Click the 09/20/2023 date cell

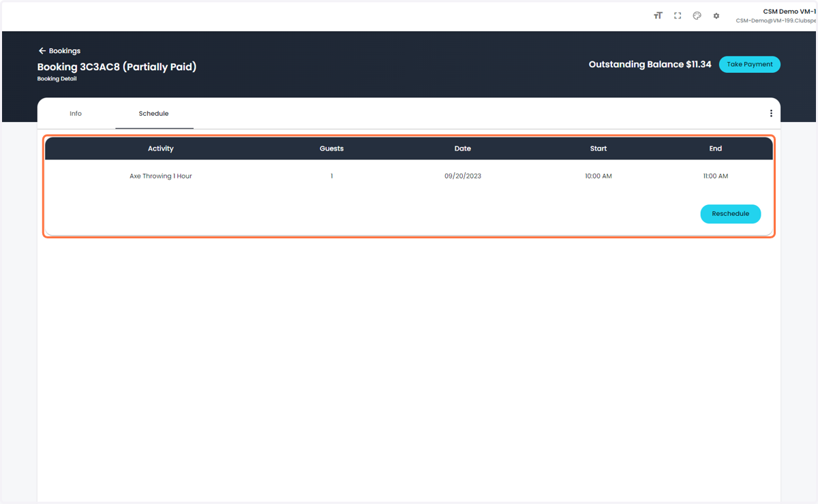(x=463, y=176)
